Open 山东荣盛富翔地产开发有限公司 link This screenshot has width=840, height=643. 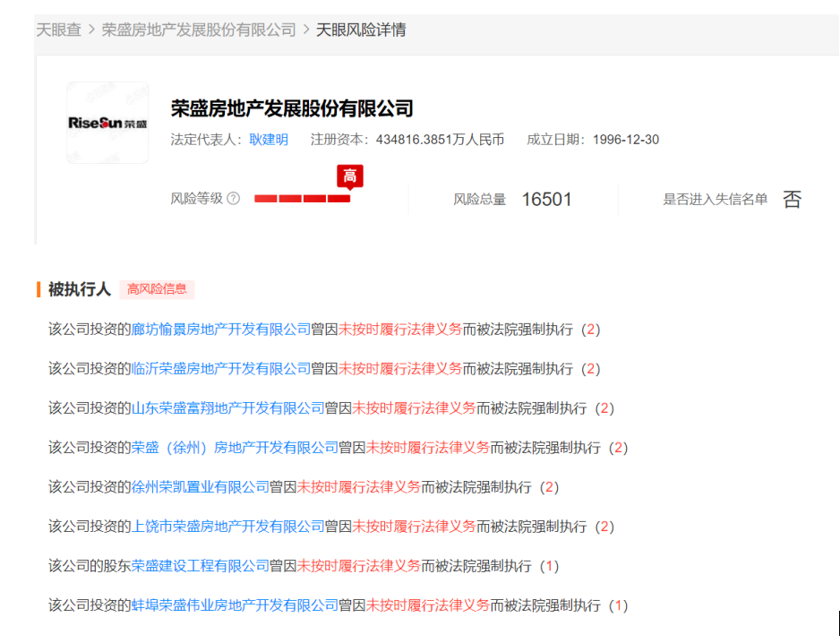[228, 408]
